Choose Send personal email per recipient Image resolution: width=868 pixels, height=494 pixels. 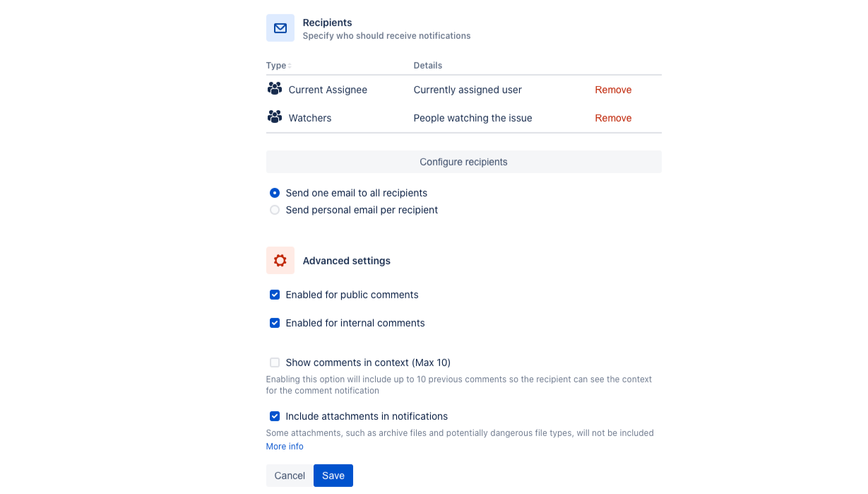tap(275, 210)
